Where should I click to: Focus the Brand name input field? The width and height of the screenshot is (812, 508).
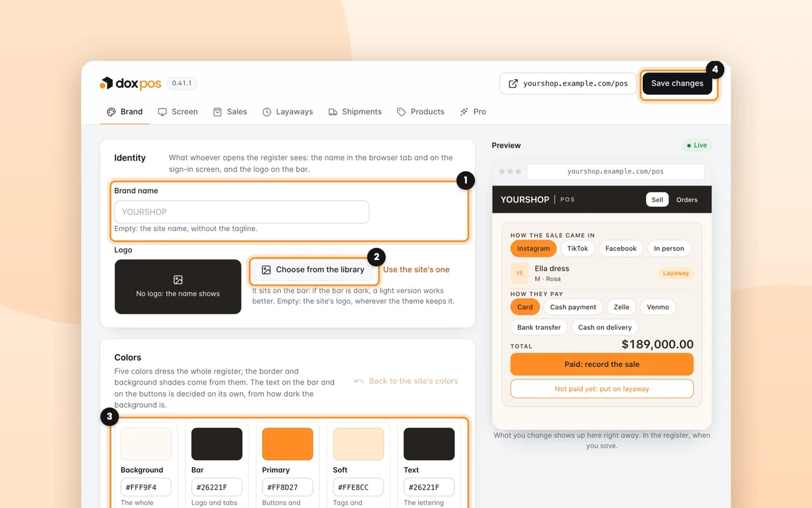[242, 211]
